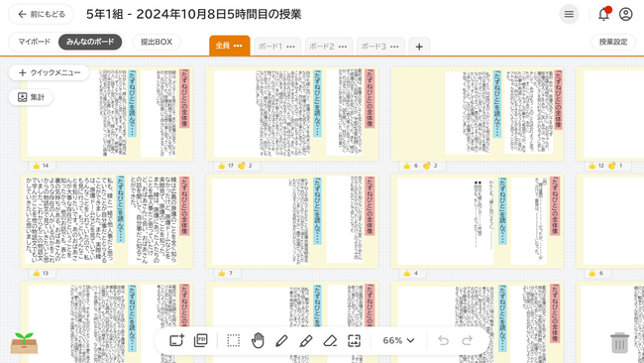Open the student card with 7 likes

click(x=292, y=221)
